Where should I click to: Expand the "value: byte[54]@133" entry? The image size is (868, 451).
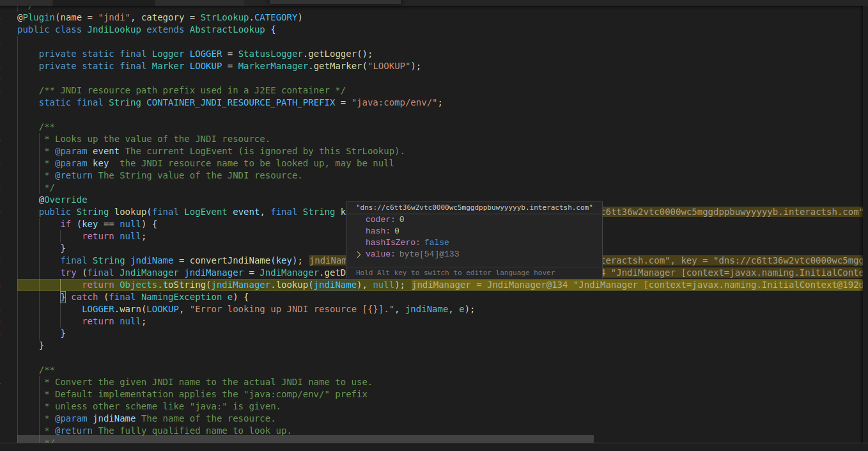[359, 254]
